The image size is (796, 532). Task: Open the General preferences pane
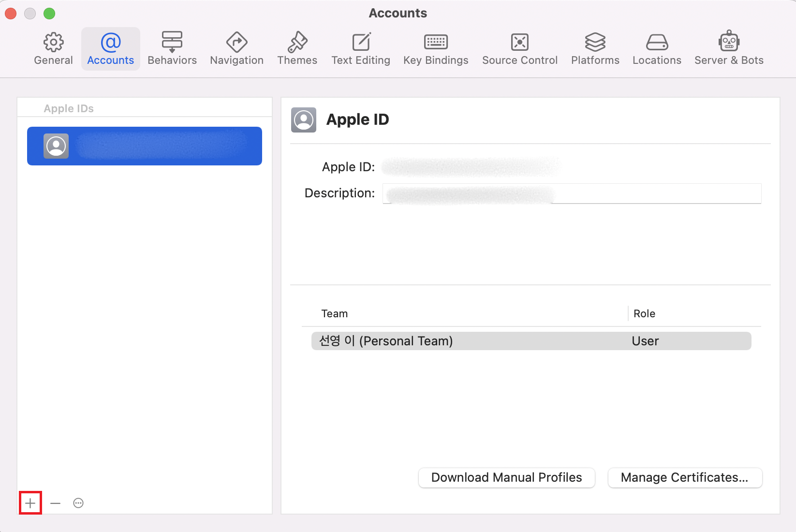click(x=53, y=49)
